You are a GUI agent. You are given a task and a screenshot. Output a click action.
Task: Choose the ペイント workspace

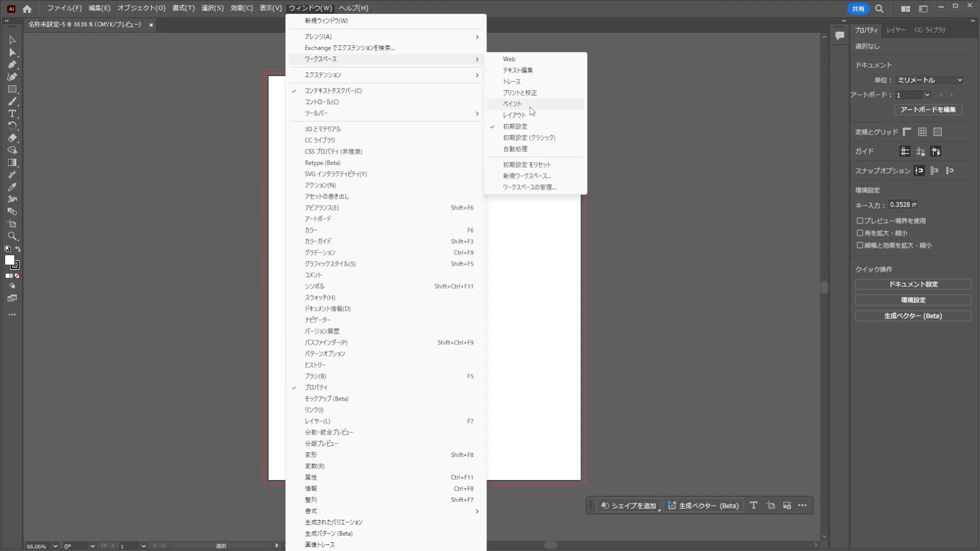pyautogui.click(x=535, y=104)
